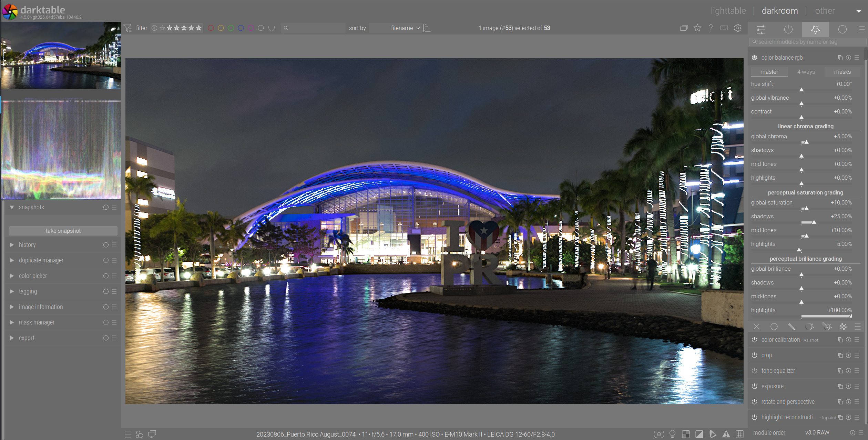Open preferences gear icon in top bar
This screenshot has height=440, width=868.
pos(737,28)
